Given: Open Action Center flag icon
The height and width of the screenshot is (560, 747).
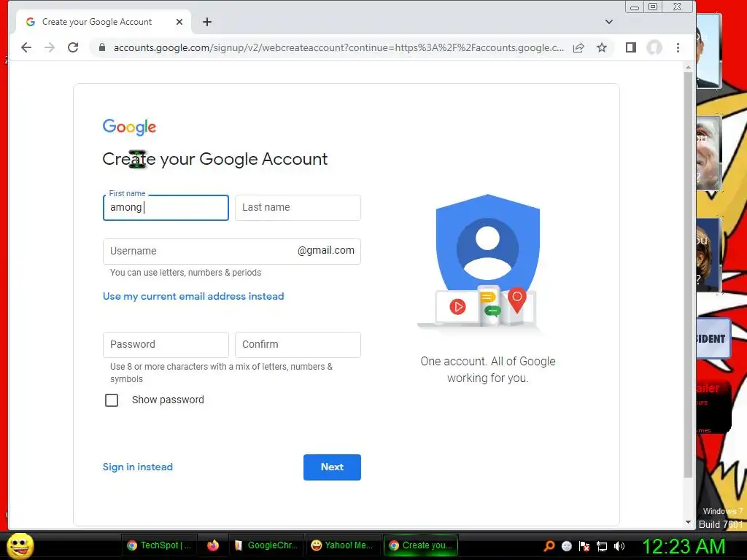Looking at the screenshot, I should (584, 546).
